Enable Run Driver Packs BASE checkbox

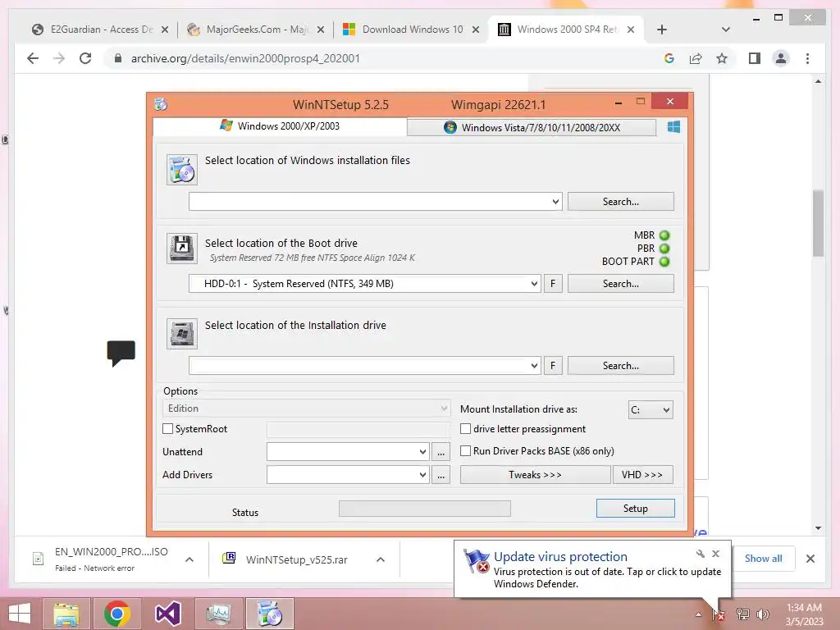pos(466,451)
